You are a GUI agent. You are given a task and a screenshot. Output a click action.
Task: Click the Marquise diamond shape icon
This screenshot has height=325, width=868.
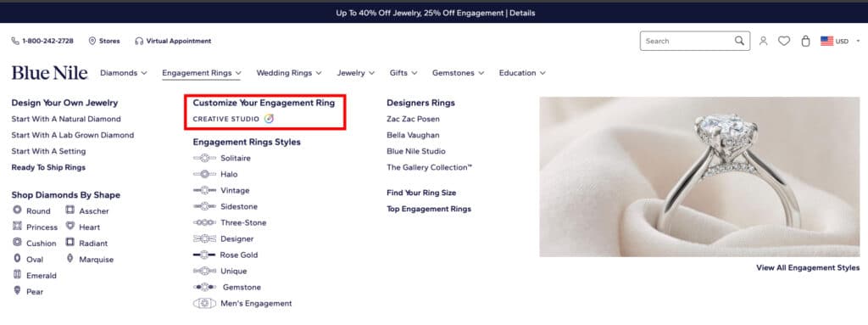point(70,259)
